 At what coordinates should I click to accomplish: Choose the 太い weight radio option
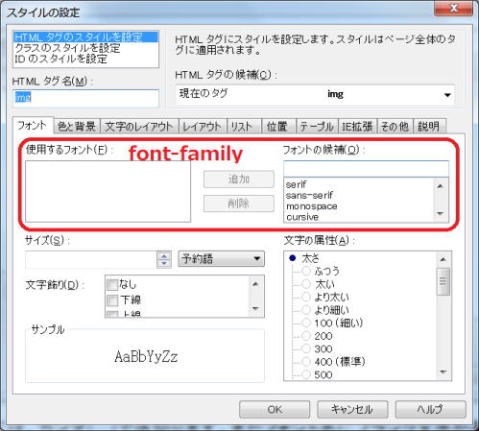(306, 284)
